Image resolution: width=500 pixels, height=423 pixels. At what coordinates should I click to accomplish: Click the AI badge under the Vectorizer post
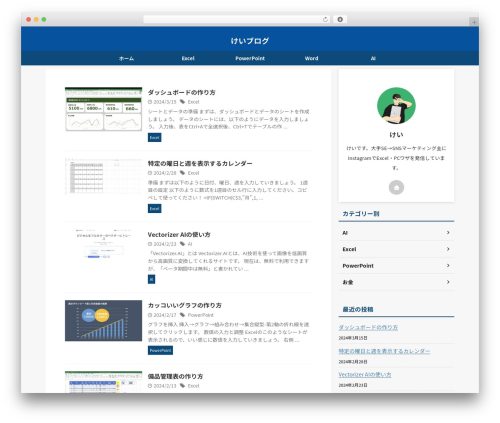(151, 279)
